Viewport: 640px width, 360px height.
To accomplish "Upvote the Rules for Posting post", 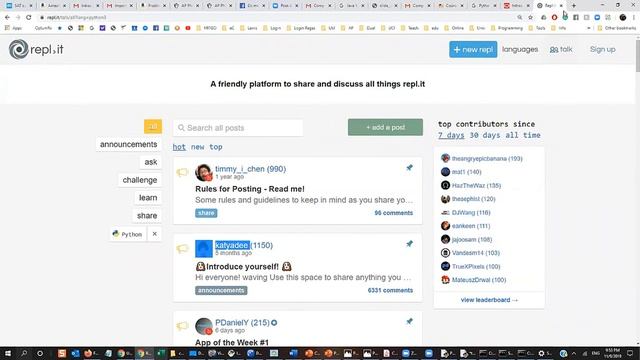I will [x=182, y=172].
